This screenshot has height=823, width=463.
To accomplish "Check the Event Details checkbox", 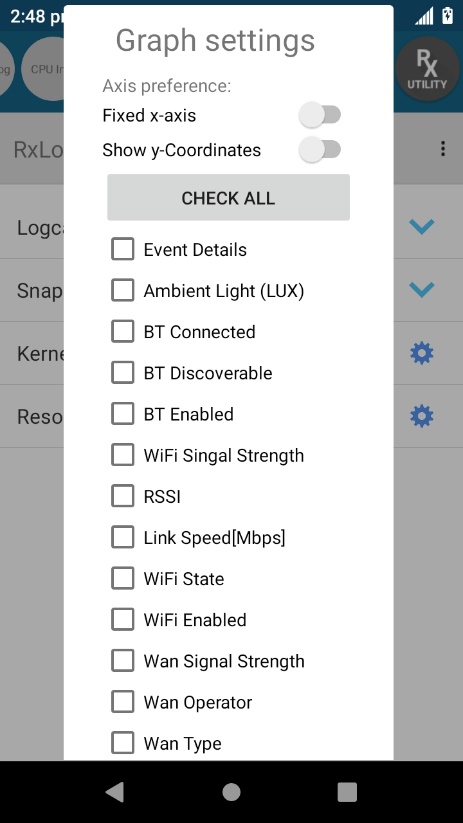I will click(x=122, y=249).
